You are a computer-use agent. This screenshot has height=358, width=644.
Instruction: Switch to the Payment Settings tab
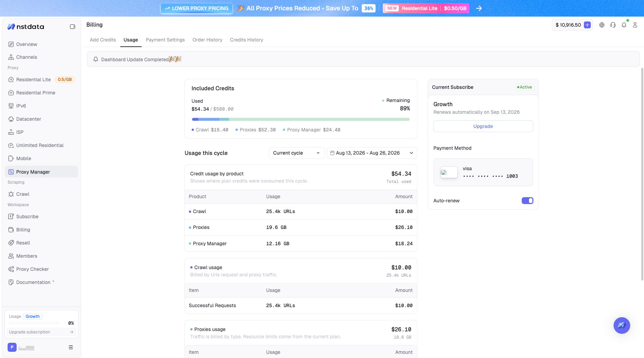point(165,40)
